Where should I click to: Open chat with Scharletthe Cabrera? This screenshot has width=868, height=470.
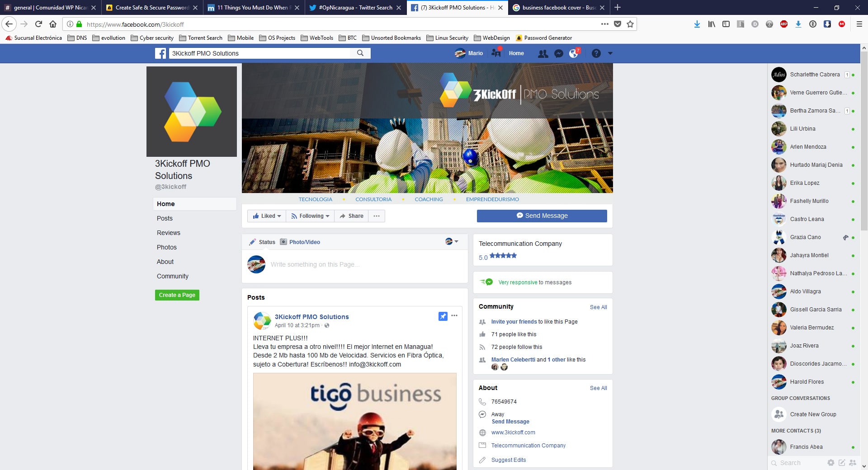point(812,75)
